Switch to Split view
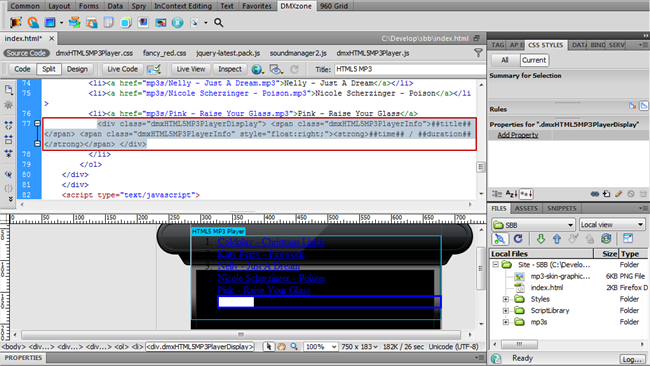Screen dimensions: 650x366 point(49,69)
